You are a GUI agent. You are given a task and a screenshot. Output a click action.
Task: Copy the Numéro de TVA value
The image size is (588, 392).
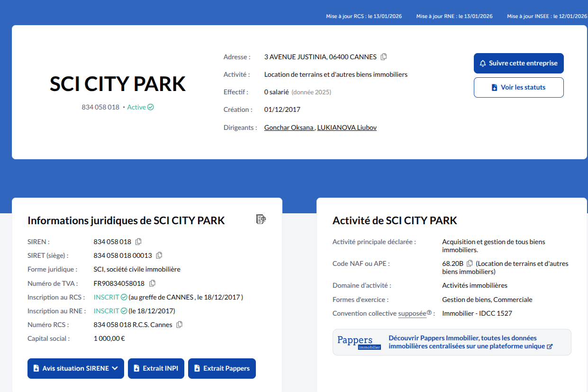152,283
